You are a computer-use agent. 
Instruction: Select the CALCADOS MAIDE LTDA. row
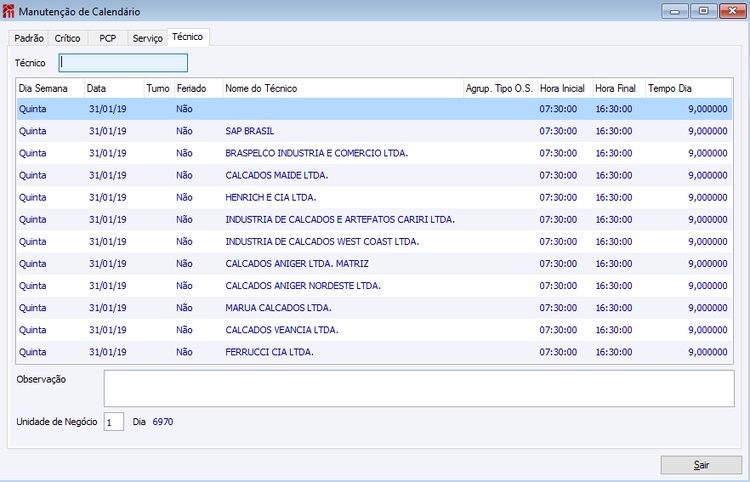point(374,175)
